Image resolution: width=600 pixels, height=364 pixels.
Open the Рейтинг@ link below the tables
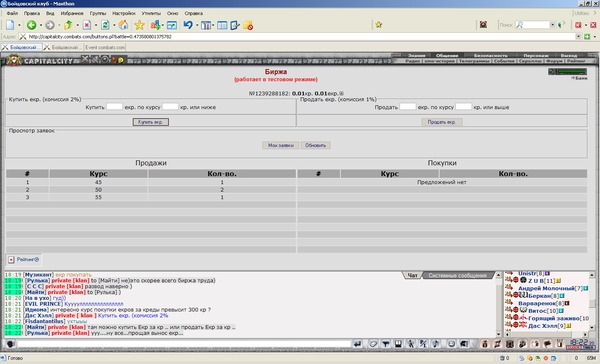click(x=28, y=260)
